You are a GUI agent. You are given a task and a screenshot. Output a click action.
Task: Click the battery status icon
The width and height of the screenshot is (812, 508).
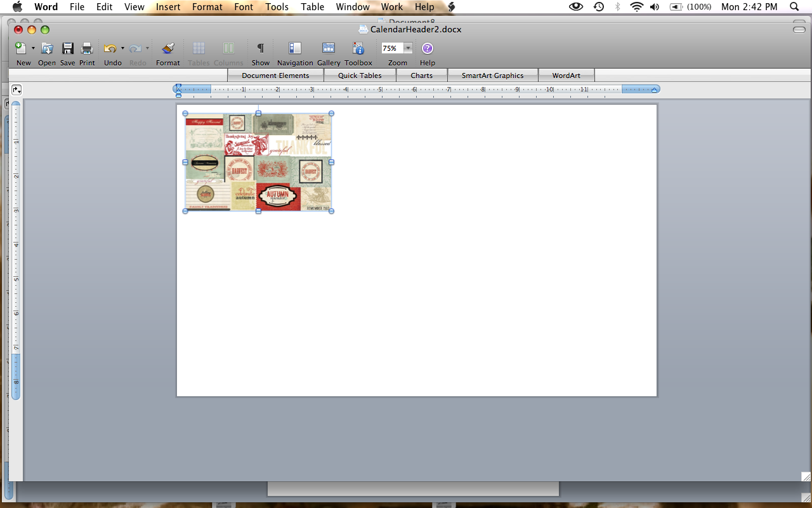676,7
